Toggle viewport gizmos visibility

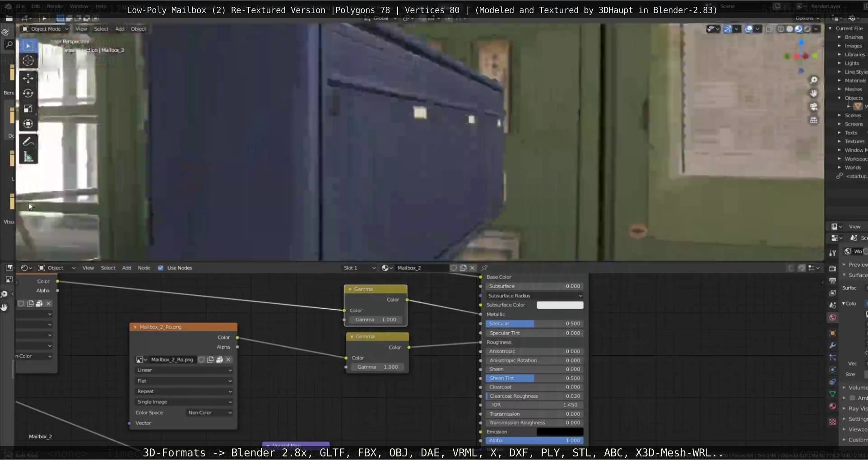click(728, 29)
